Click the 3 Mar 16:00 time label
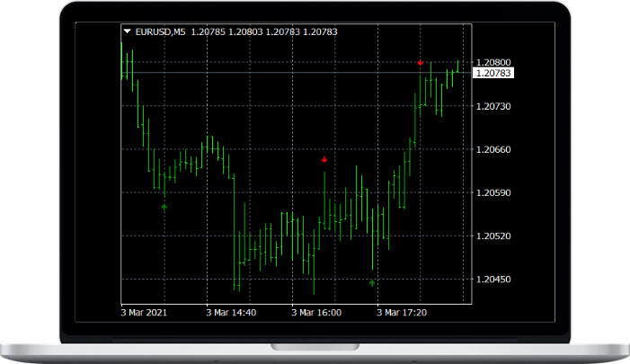Viewport: 630px width, 364px height. (x=316, y=313)
